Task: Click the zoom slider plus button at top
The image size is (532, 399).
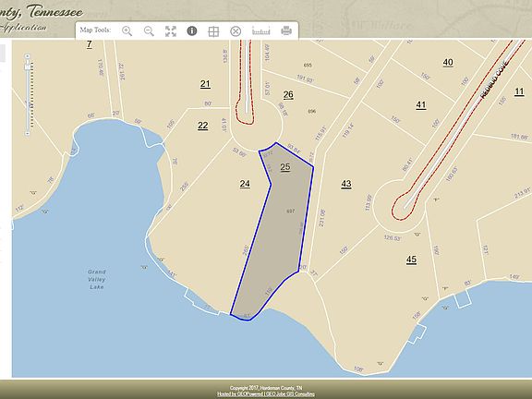Action: [28, 56]
